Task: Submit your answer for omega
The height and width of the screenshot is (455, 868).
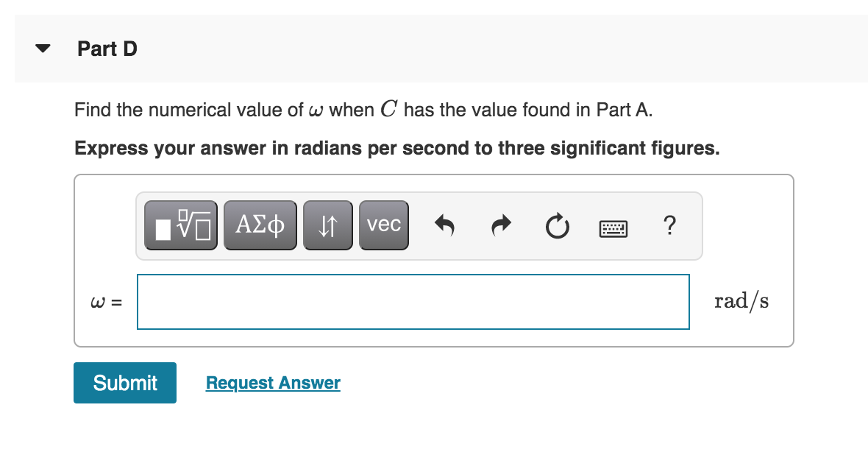Action: coord(124,382)
